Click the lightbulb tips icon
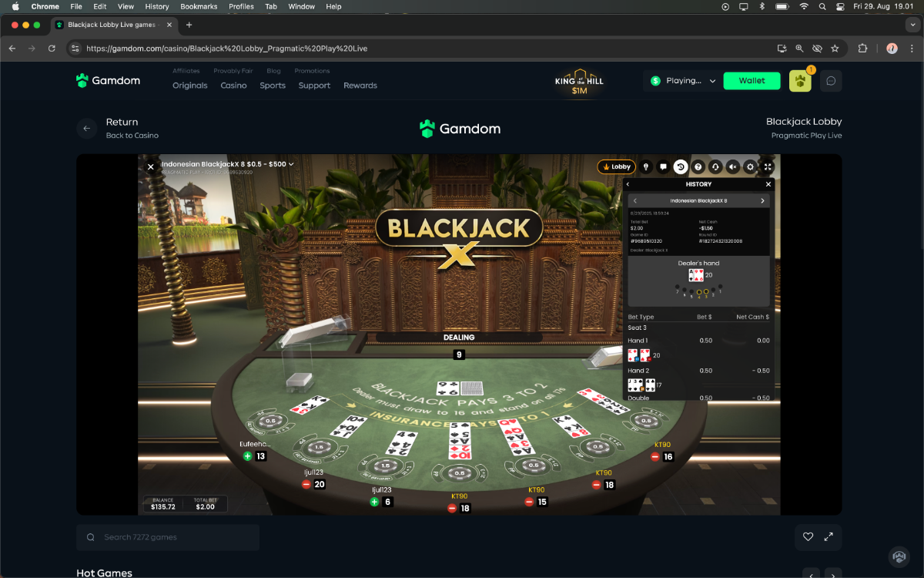This screenshot has width=924, height=578. (x=645, y=166)
